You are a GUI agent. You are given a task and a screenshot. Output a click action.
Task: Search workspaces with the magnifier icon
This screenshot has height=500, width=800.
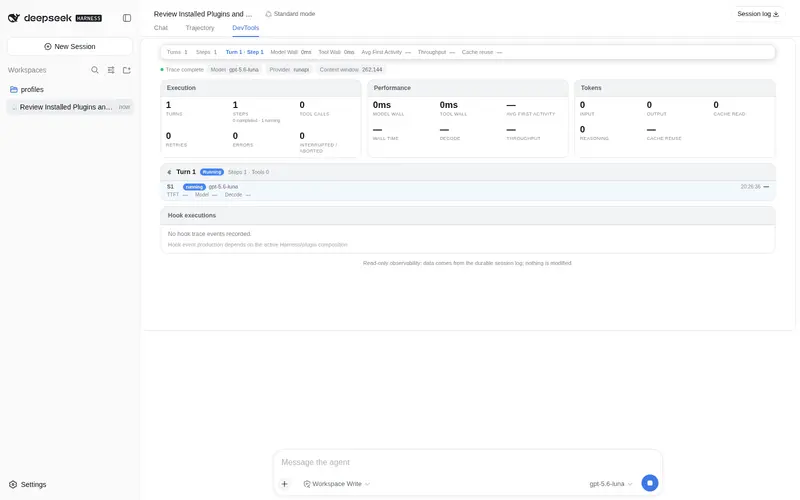95,70
